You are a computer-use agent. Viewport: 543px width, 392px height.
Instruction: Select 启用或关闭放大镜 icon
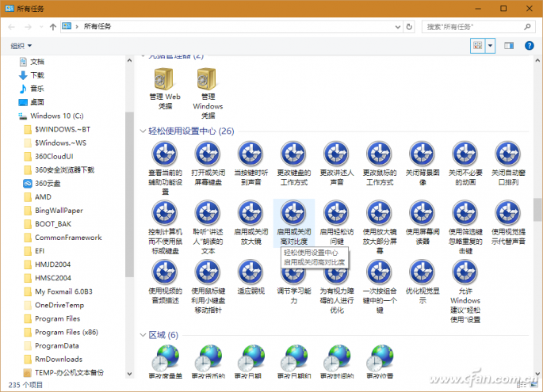250,213
